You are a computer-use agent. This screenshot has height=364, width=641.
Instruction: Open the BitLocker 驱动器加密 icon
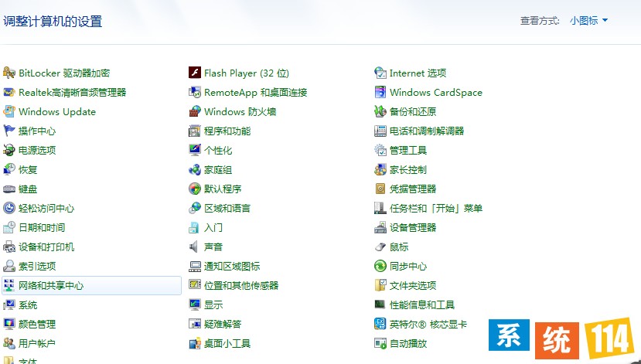(x=9, y=73)
